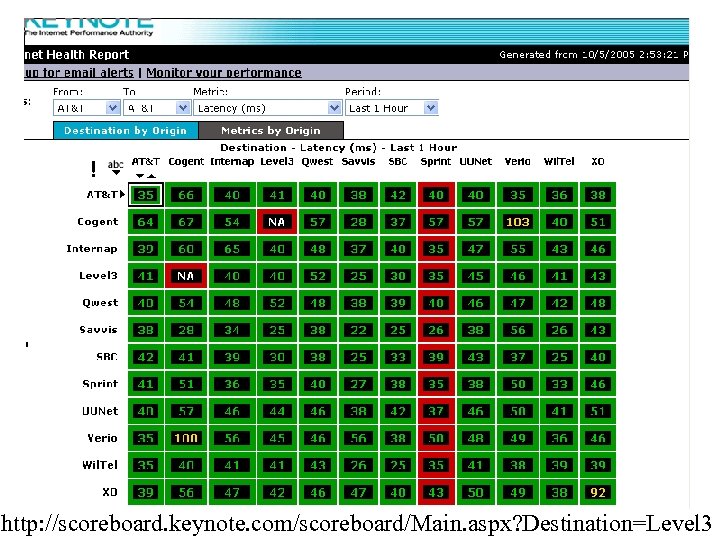
Task: Open the Period dropdown showing Last 1 Hour
Action: coord(392,108)
